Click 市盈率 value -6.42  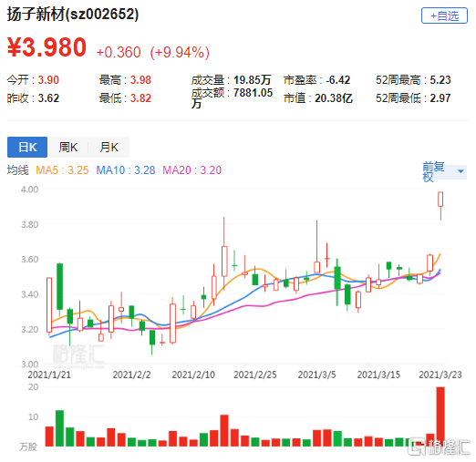click(338, 80)
